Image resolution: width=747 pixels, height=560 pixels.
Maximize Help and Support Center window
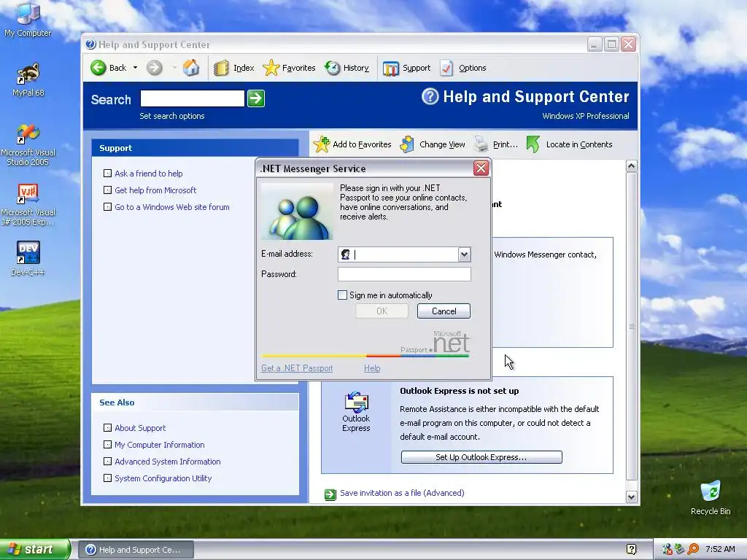(611, 44)
